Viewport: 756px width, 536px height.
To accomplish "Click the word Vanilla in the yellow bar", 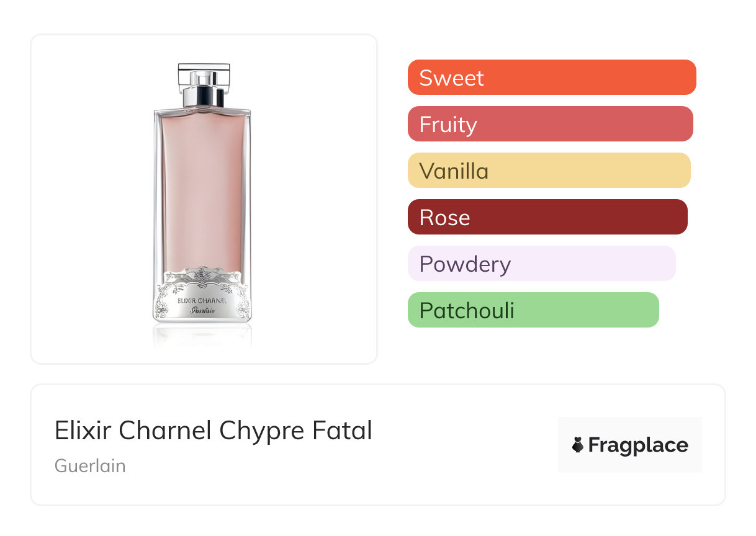I will [454, 171].
